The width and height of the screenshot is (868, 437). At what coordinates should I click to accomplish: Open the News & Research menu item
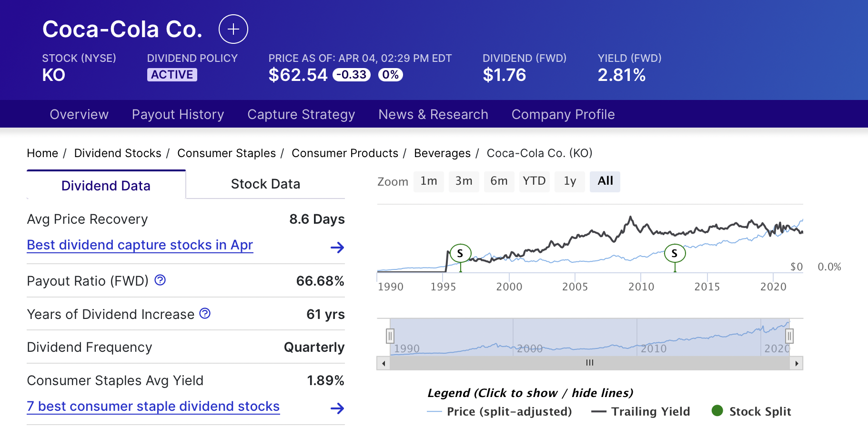[433, 114]
